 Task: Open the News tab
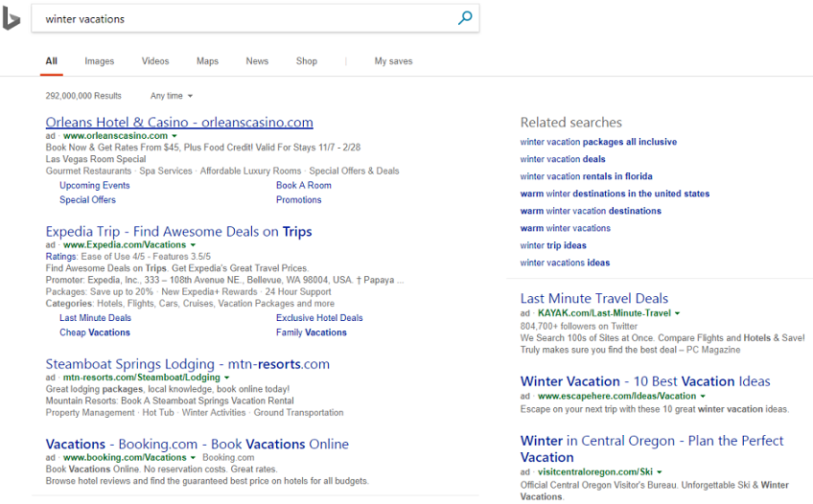(257, 61)
